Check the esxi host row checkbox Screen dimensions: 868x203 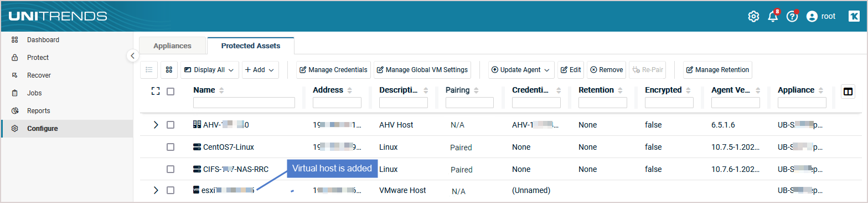(170, 190)
